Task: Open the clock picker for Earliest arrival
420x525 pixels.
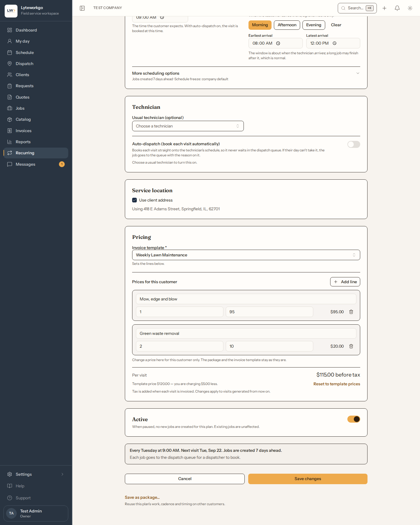Action: (278, 43)
